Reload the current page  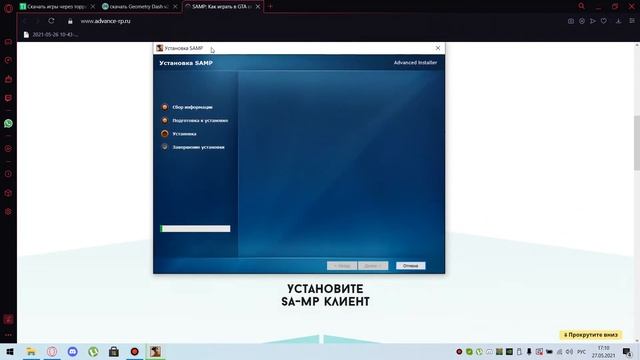point(51,21)
